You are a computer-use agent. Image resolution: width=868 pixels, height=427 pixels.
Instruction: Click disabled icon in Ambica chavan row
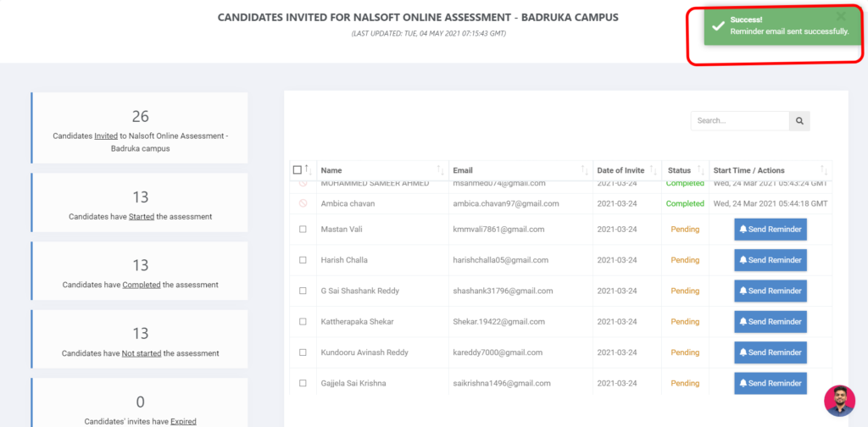click(x=303, y=203)
